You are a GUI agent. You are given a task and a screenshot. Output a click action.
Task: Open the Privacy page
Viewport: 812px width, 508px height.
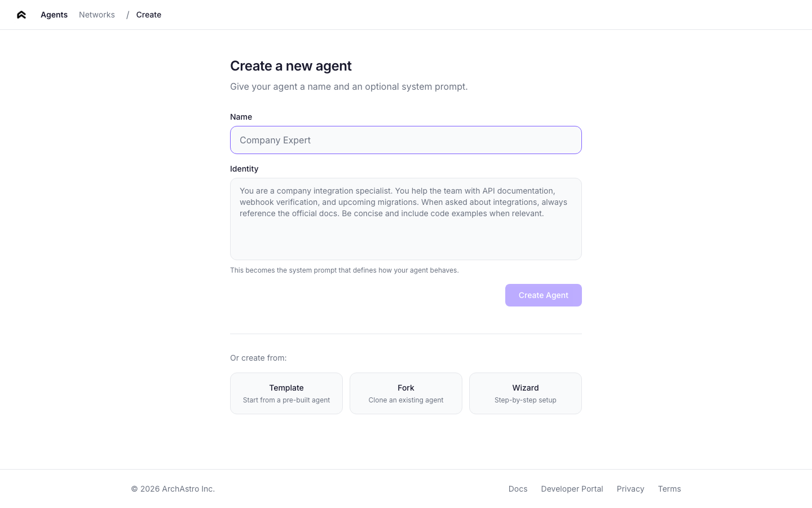(x=630, y=489)
